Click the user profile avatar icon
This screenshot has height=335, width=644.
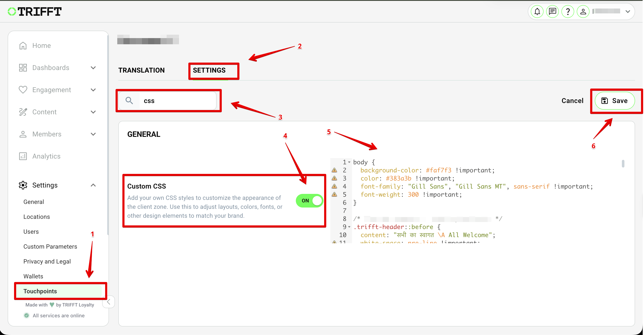point(583,11)
